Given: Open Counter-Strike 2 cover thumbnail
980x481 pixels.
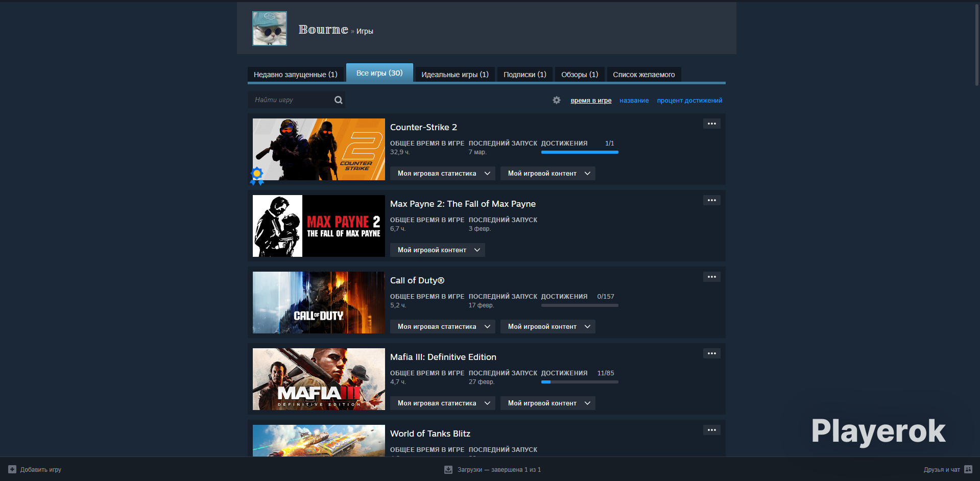Looking at the screenshot, I should 319,149.
